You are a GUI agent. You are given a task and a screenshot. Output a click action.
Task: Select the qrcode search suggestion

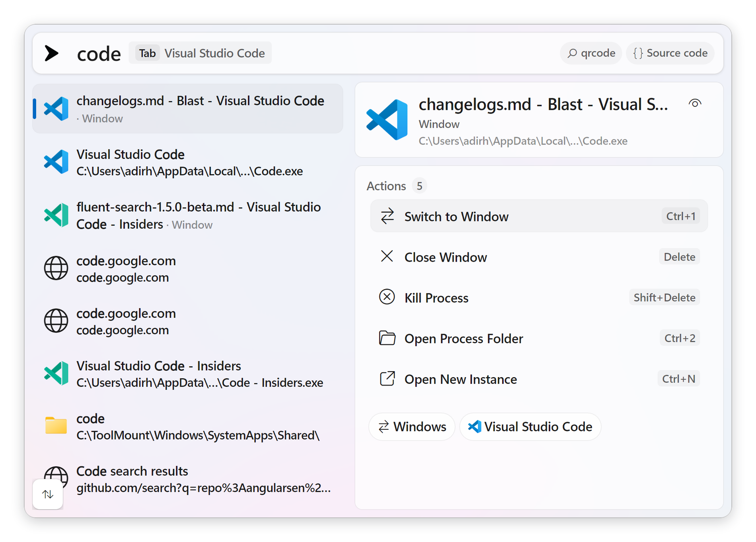(x=591, y=53)
